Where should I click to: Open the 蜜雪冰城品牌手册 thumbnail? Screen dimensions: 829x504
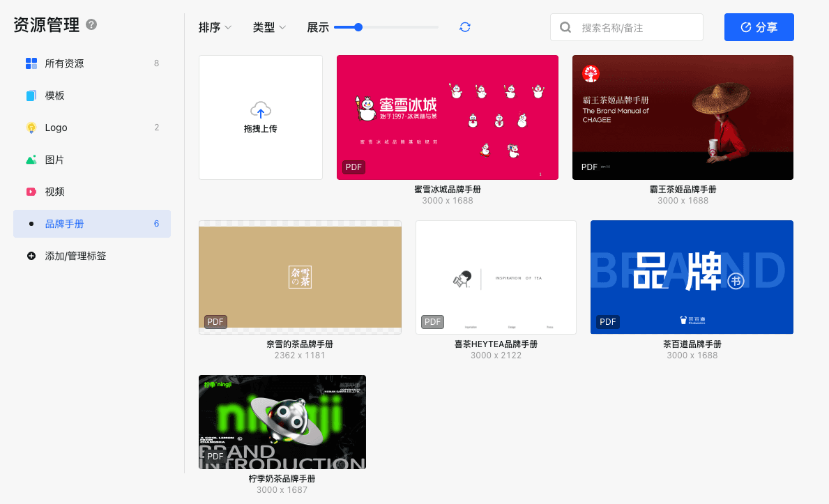448,117
